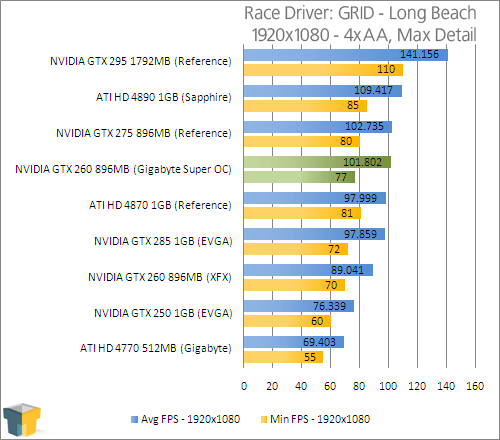Click the x-axis value 20
This screenshot has height=440, width=500.
click(x=272, y=386)
